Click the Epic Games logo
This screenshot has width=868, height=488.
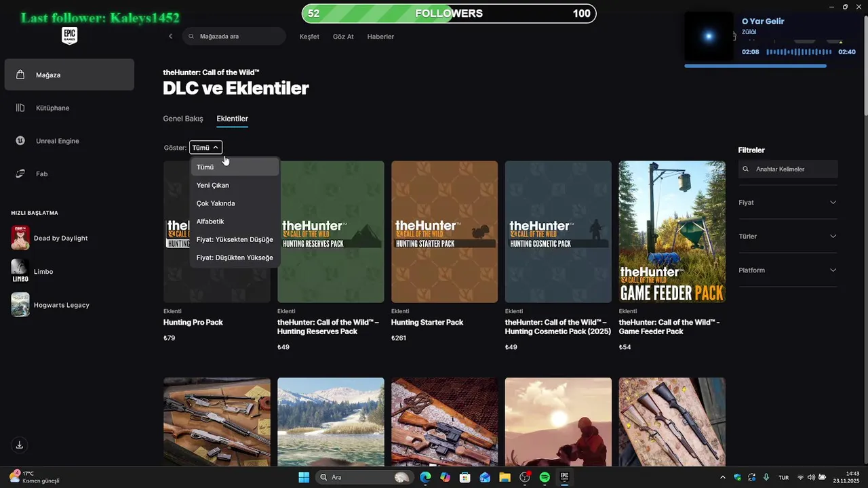click(x=69, y=36)
